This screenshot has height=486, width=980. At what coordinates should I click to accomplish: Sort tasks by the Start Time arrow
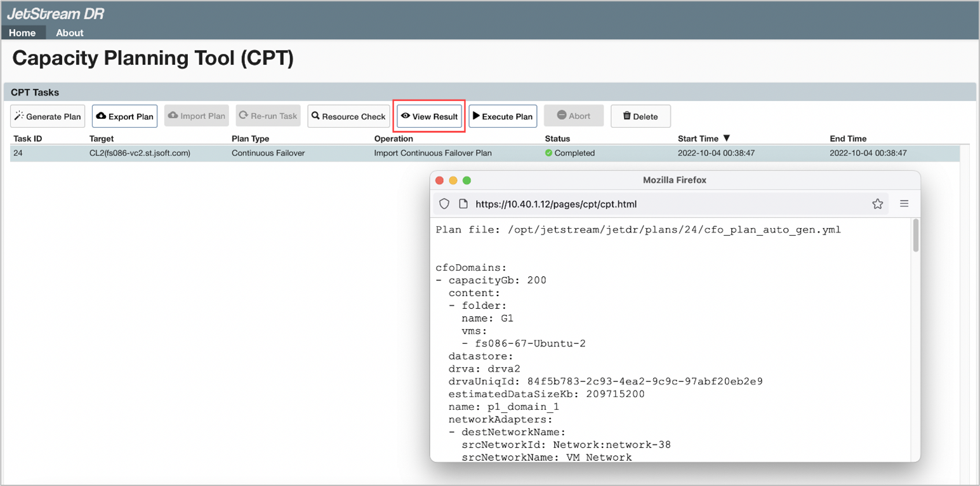tap(727, 138)
